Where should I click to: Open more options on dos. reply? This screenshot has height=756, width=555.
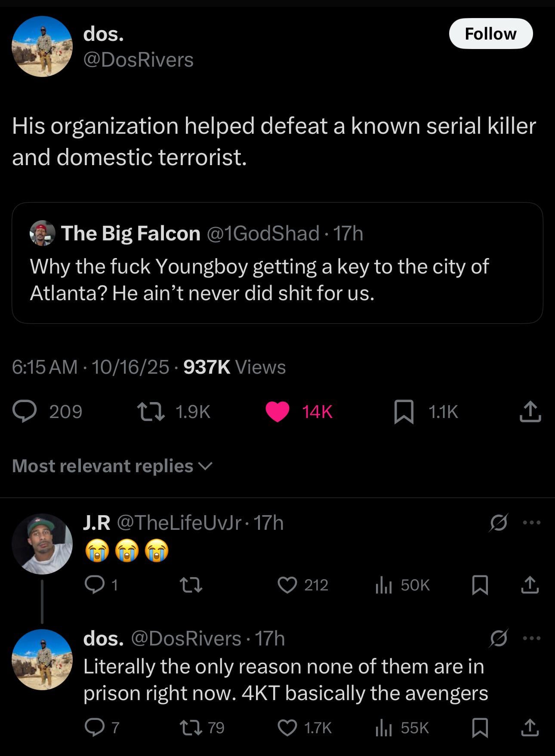pos(532,638)
